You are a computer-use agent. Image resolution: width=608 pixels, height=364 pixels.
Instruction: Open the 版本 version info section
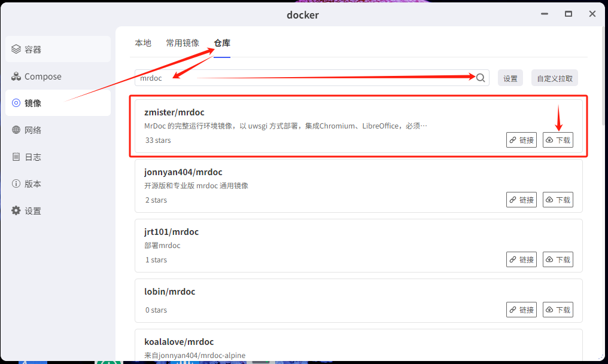pos(58,183)
